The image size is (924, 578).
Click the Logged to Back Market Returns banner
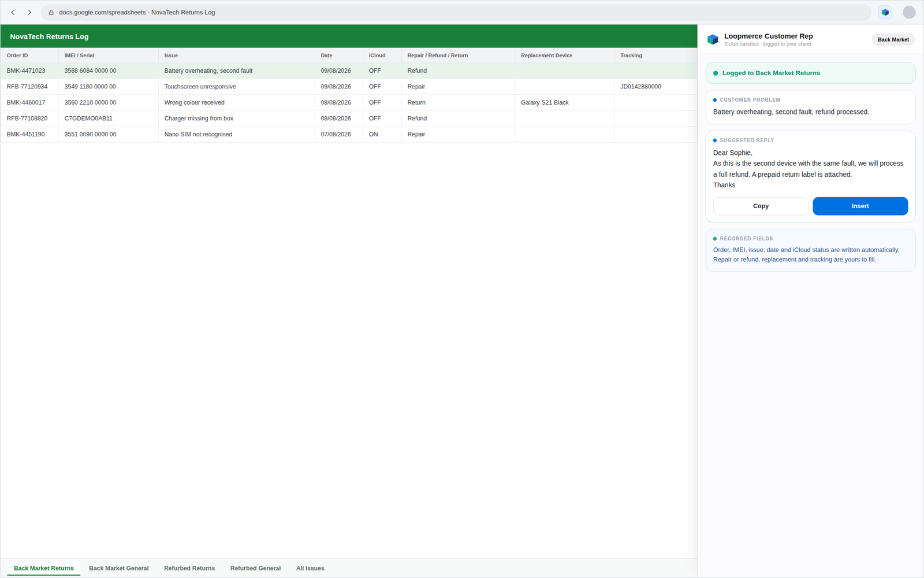(x=810, y=73)
